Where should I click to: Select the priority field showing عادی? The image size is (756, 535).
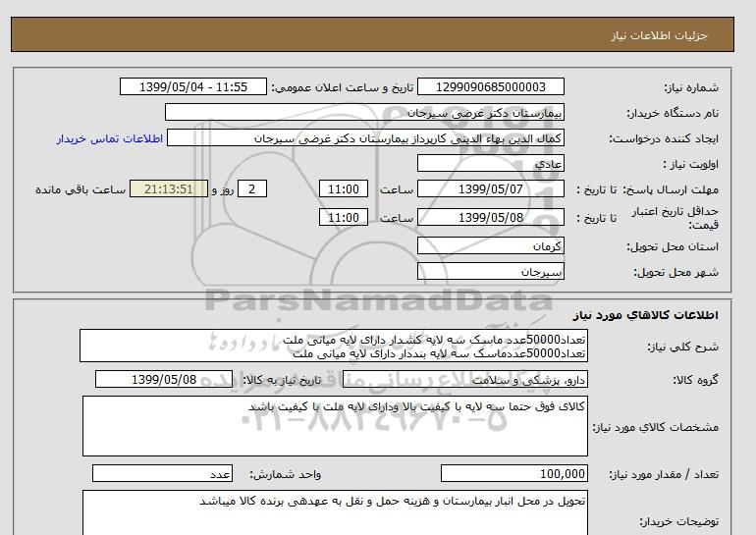point(490,163)
